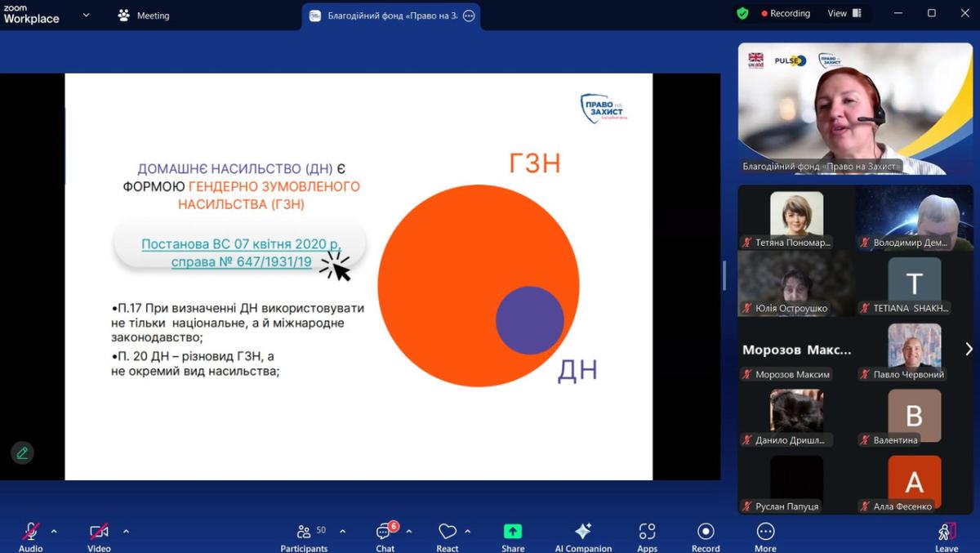Click muted mic icon beside TETIANA SHAKH...
The image size is (980, 553).
(865, 309)
